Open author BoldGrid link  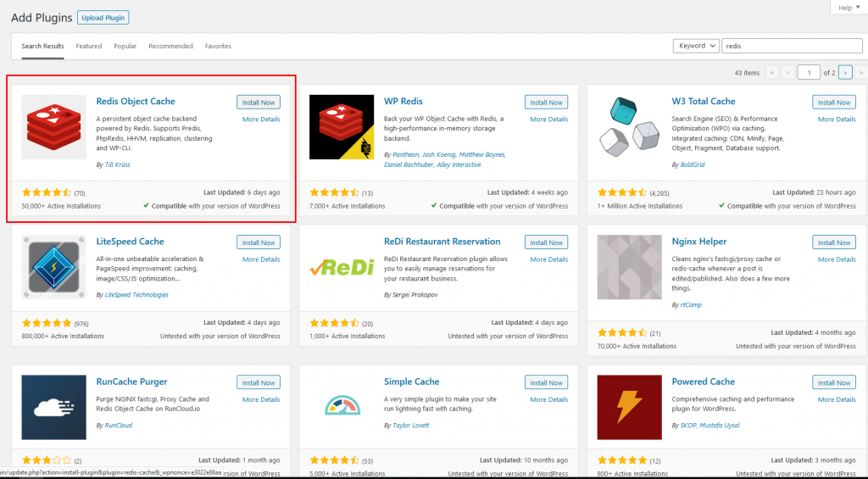693,164
